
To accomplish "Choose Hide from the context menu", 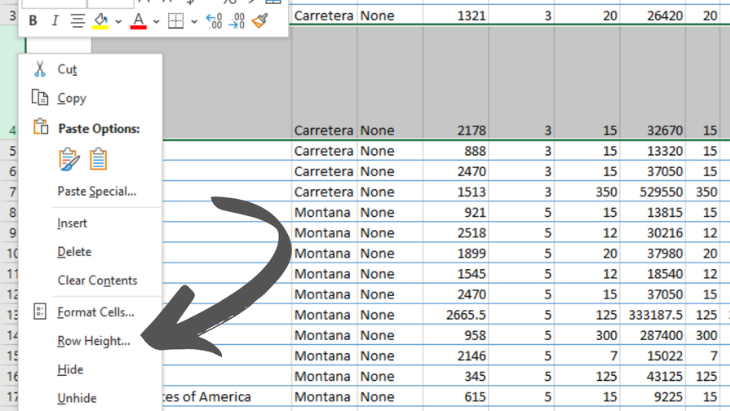I will pos(70,370).
